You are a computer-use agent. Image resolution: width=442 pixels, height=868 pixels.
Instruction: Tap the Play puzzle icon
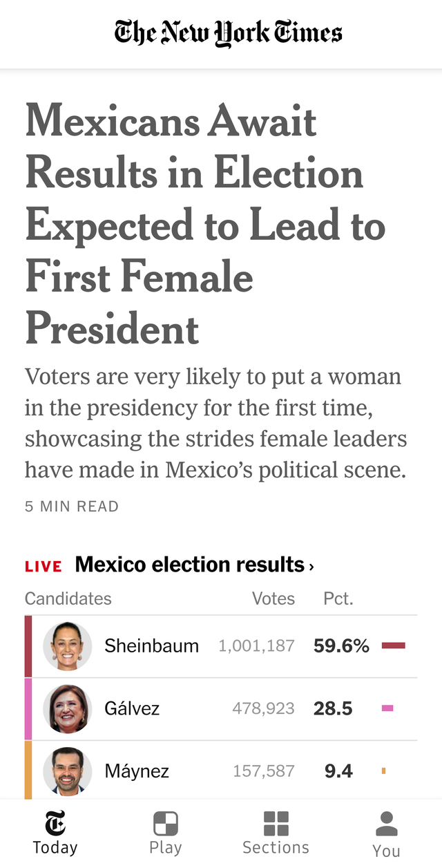[166, 823]
